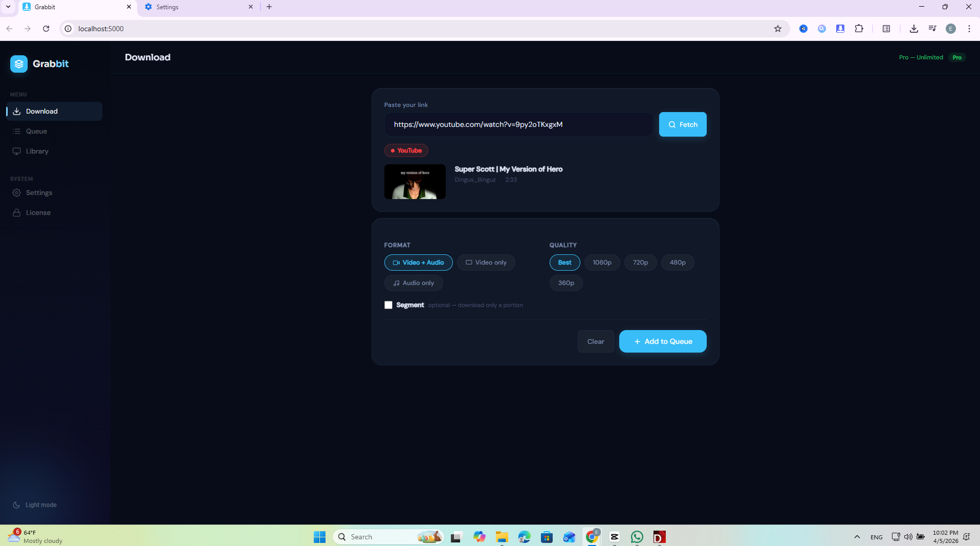The image size is (980, 546).
Task: Open the Chrome three-dot menu
Action: coord(969,29)
